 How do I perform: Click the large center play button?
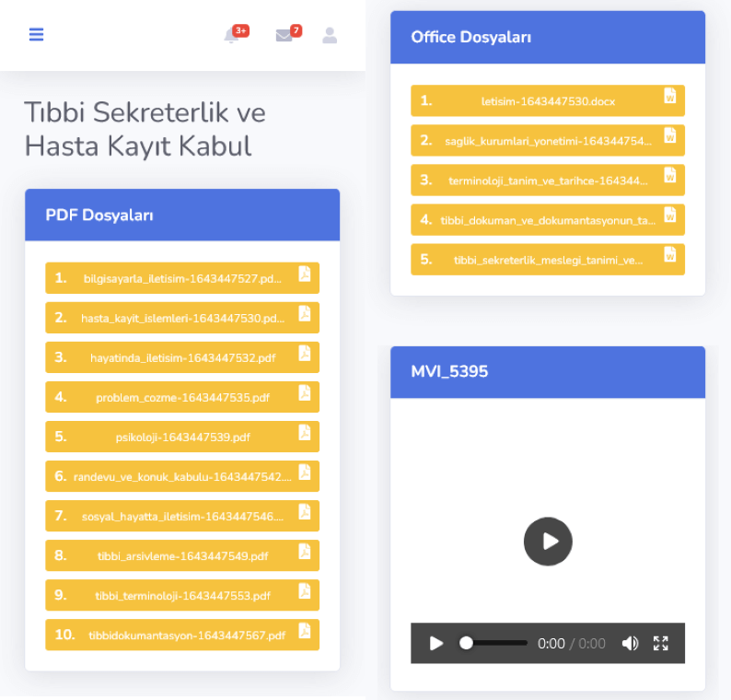tap(548, 541)
